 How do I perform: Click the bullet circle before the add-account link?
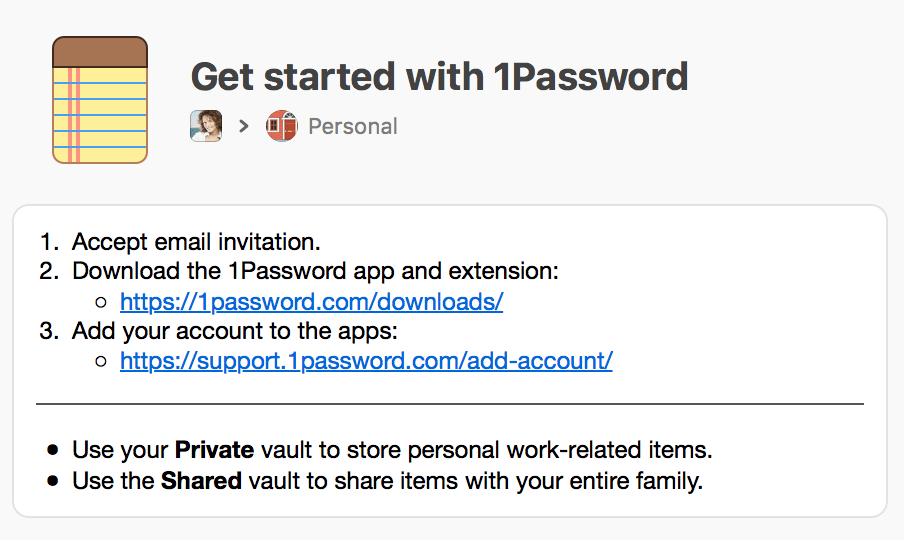[101, 361]
